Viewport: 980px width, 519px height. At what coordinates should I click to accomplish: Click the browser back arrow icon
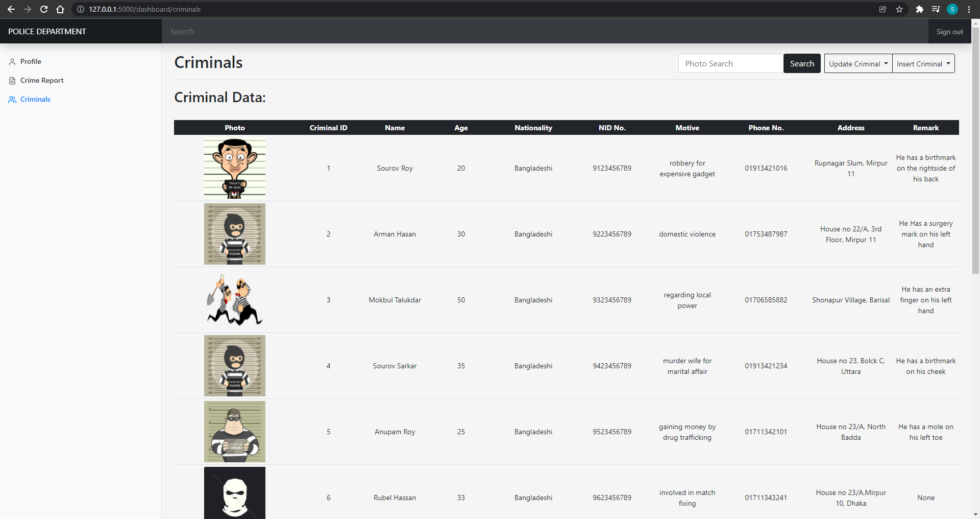point(11,9)
